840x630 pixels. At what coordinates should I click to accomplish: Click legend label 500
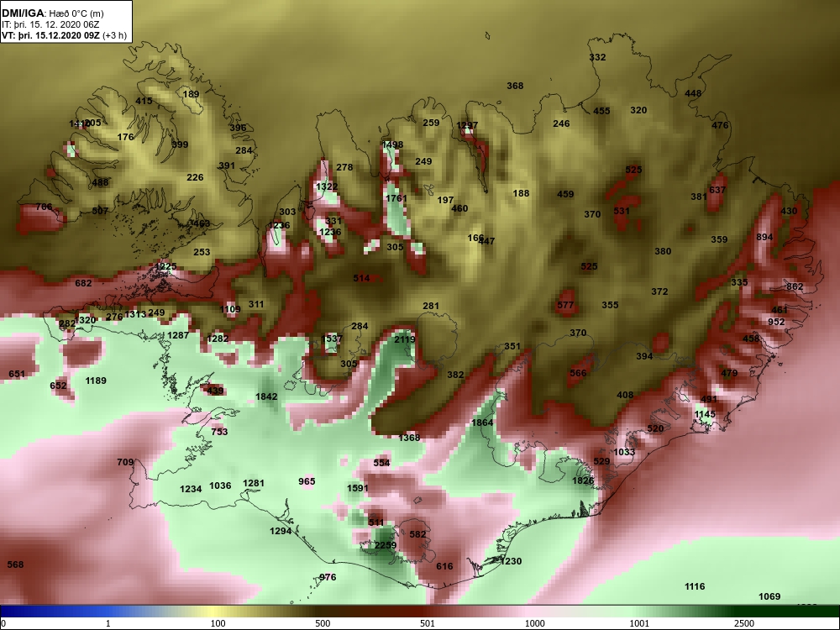(323, 623)
